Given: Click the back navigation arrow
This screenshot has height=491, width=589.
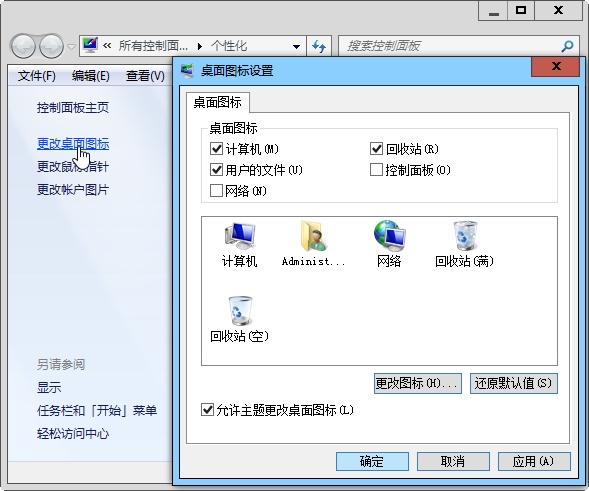Looking at the screenshot, I should (23, 46).
